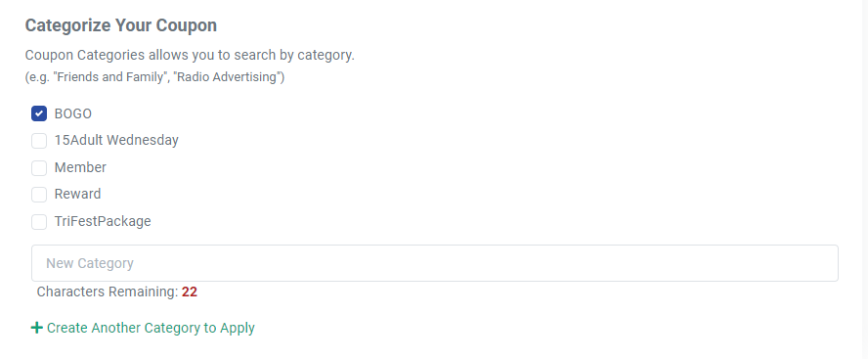The width and height of the screenshot is (868, 359).
Task: Click the green plus icon
Action: (36, 328)
